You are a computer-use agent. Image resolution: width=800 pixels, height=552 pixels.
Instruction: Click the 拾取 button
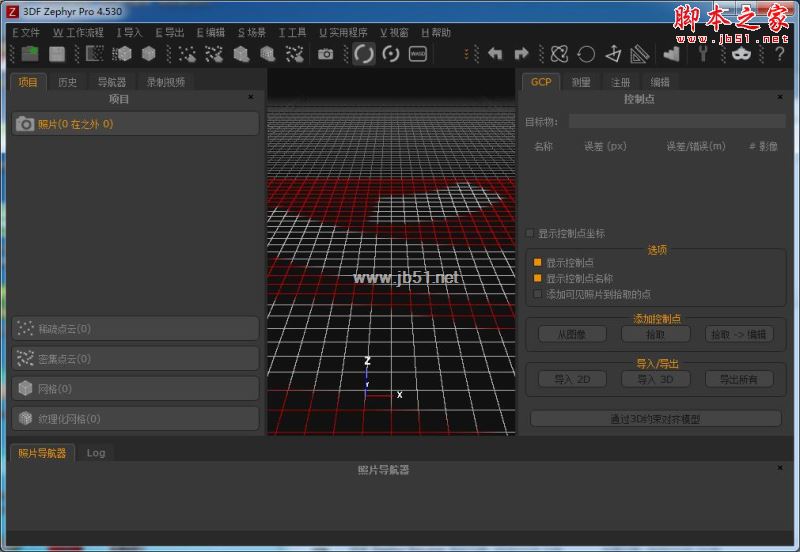[x=656, y=334]
